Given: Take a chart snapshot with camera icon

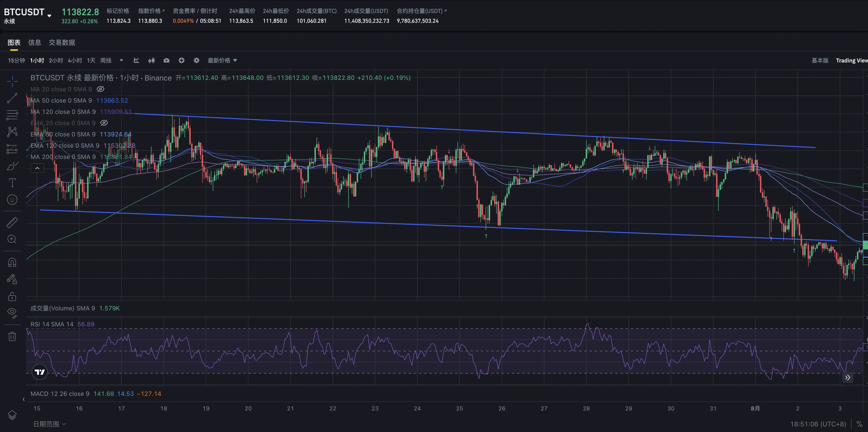Looking at the screenshot, I should (167, 60).
